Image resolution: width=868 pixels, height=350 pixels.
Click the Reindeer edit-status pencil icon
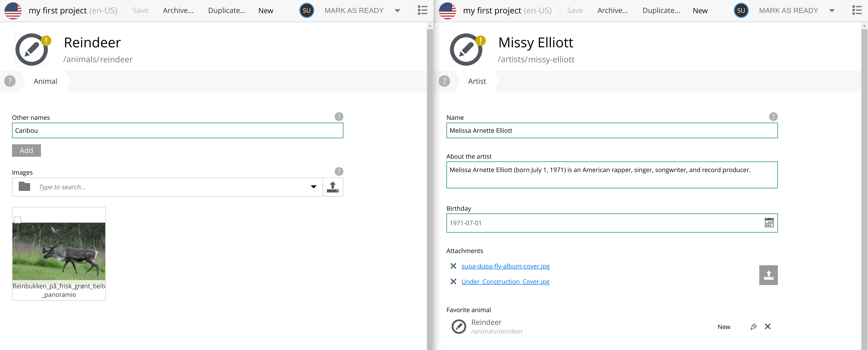coord(32,49)
